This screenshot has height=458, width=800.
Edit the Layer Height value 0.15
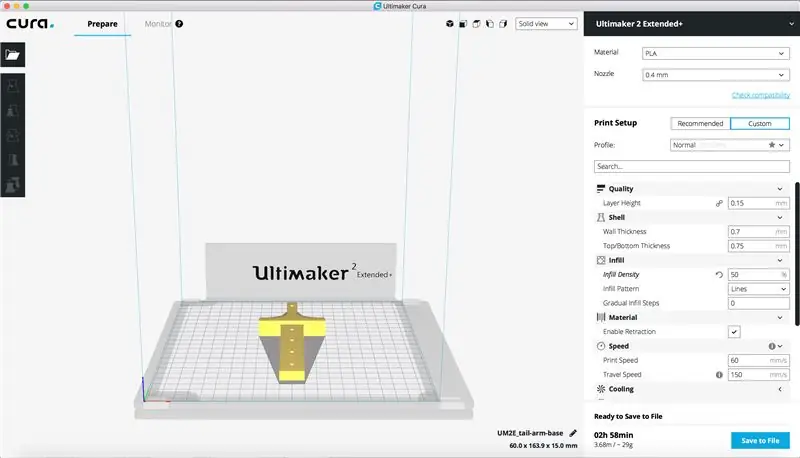[758, 203]
